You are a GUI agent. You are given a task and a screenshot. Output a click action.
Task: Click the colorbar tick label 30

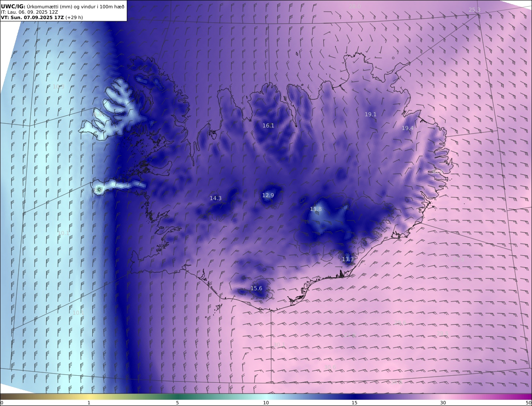pyautogui.click(x=443, y=403)
